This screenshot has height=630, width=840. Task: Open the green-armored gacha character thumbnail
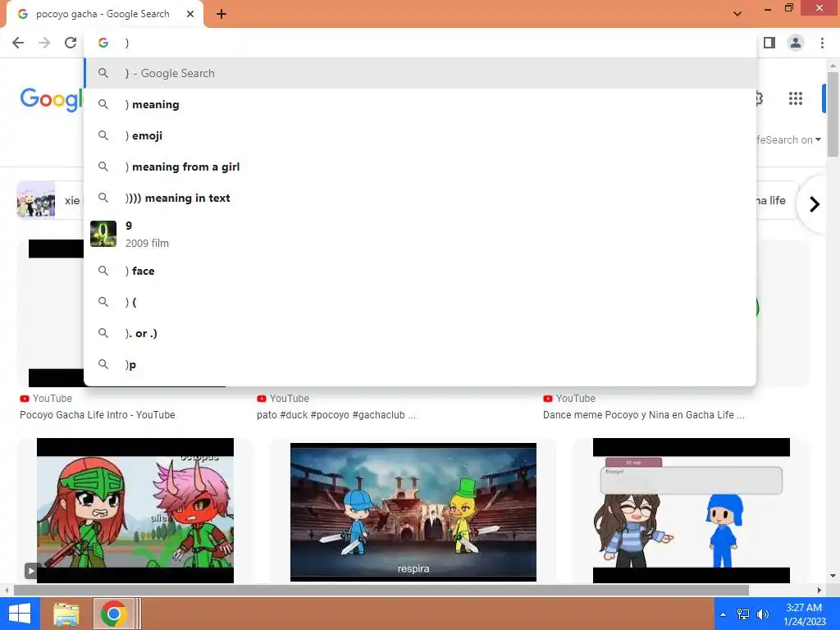(135, 510)
